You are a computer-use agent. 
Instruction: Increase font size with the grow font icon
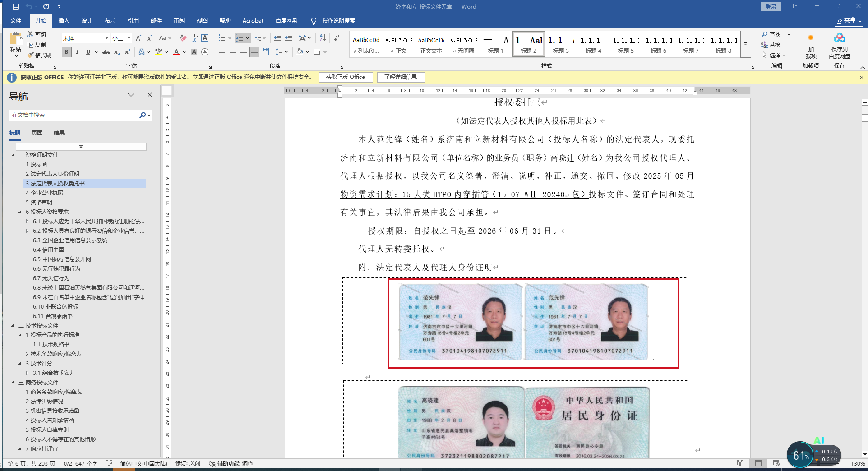tap(139, 38)
